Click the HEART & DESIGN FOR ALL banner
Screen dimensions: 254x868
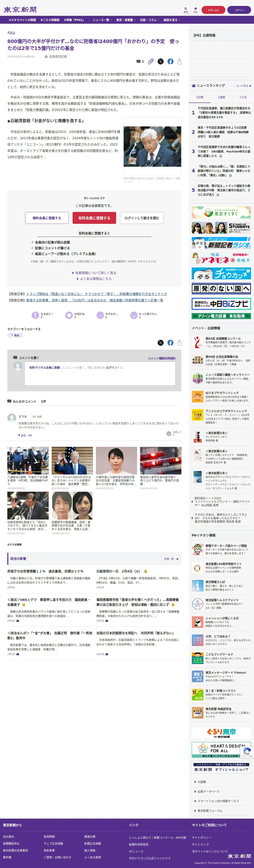(x=221, y=750)
